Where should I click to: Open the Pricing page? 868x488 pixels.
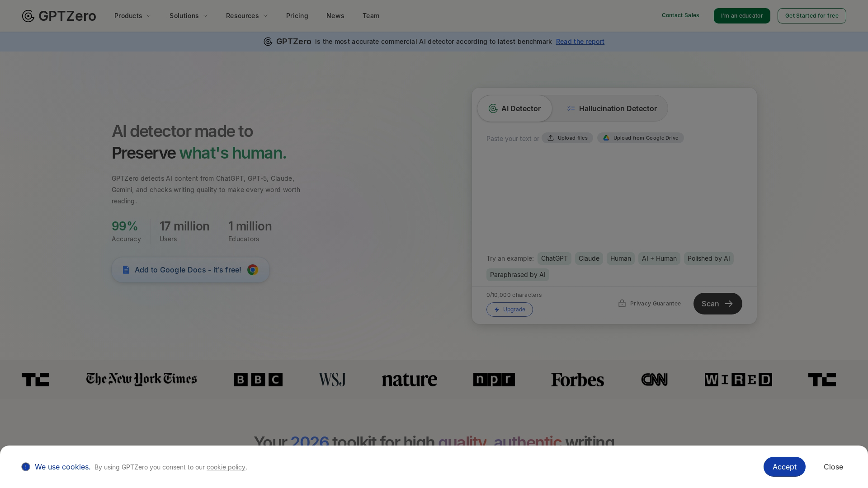click(297, 16)
